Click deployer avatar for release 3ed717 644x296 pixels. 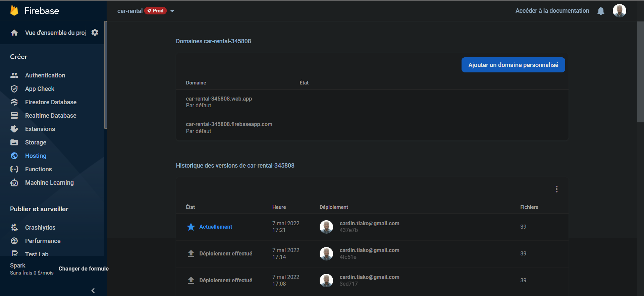click(326, 280)
